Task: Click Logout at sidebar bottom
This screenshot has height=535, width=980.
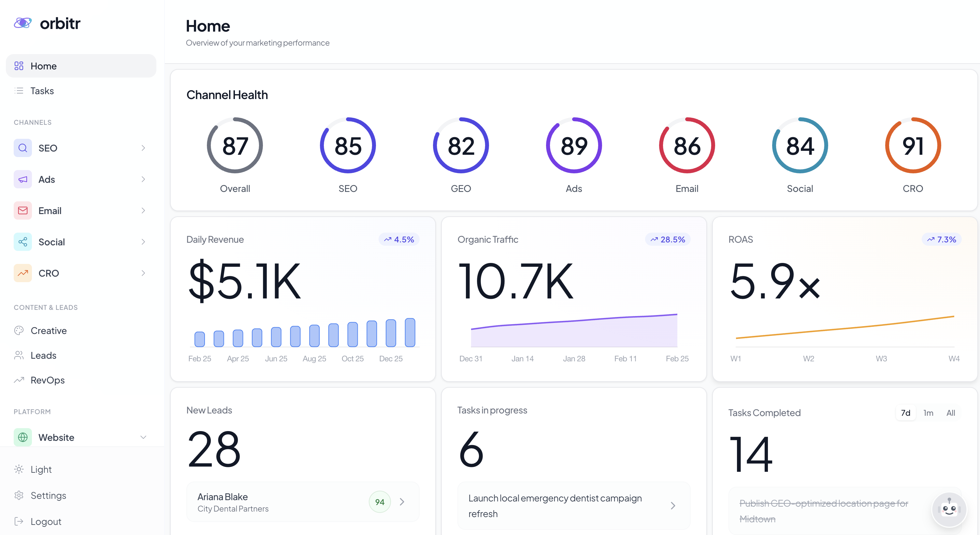Action: [x=45, y=521]
